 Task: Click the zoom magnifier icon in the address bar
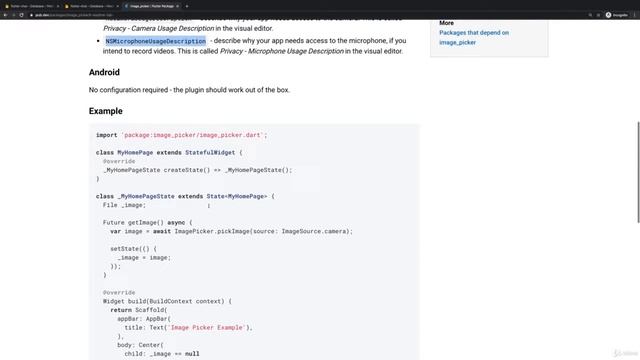click(590, 15)
